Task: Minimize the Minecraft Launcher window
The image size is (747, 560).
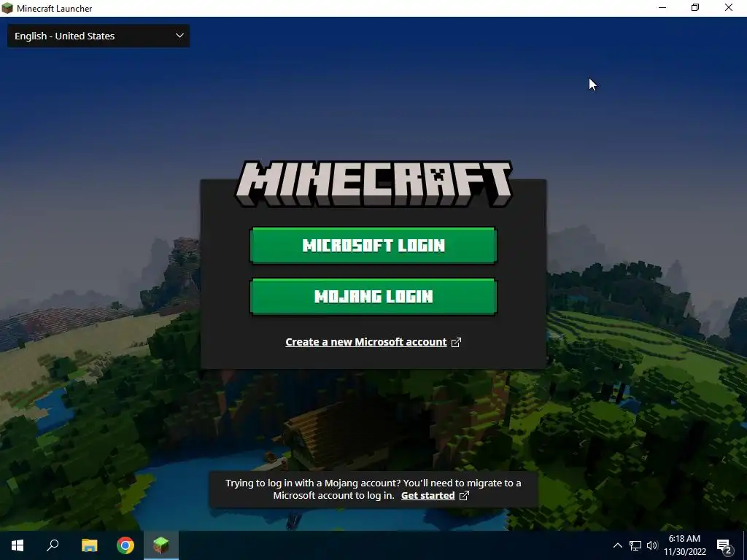Action: coord(662,7)
